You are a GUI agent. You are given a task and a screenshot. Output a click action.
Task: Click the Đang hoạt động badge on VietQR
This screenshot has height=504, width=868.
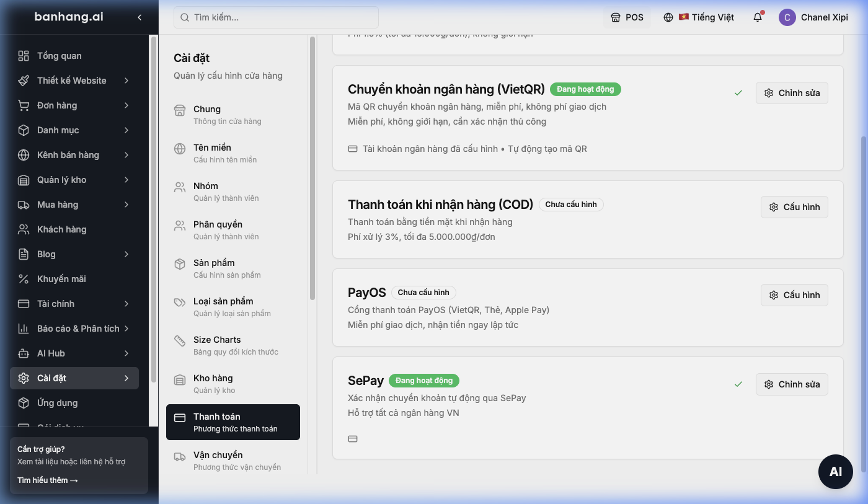585,89
